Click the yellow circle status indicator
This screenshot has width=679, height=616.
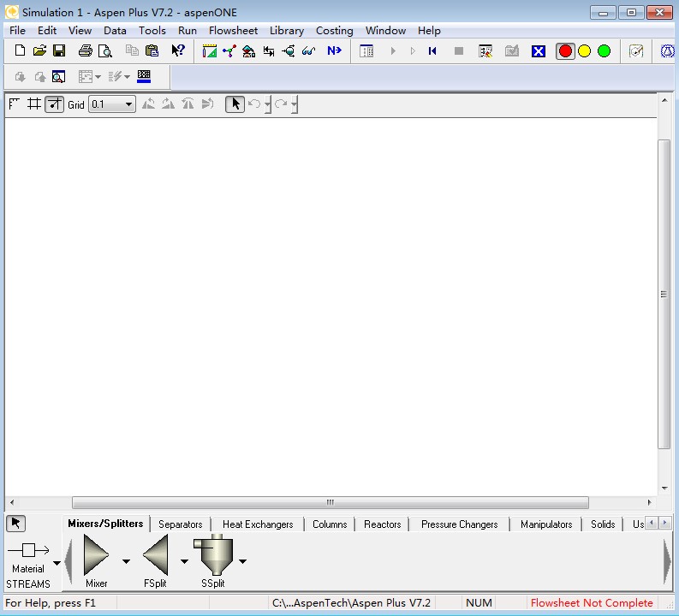(585, 51)
